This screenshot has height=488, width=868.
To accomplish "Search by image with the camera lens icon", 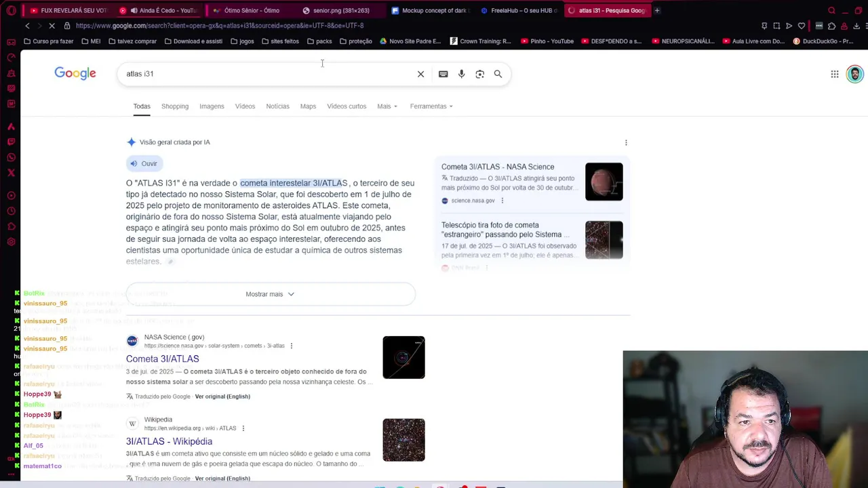I will pos(479,74).
